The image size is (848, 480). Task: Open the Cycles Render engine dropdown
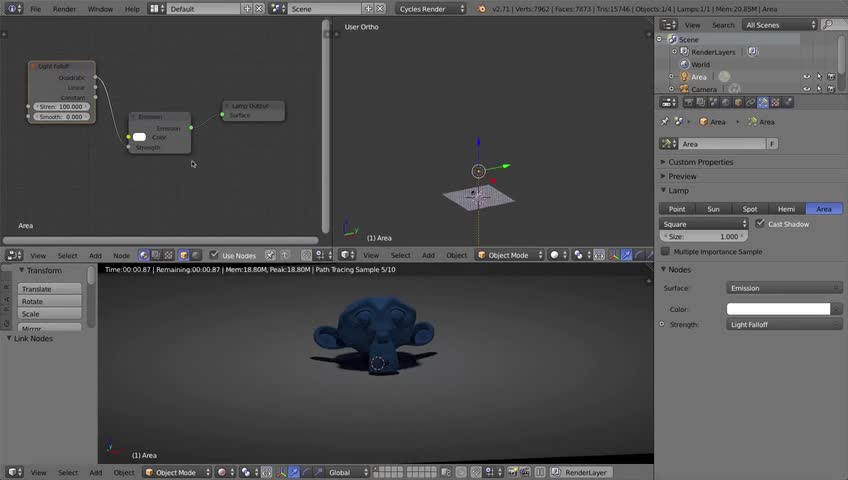430,9
